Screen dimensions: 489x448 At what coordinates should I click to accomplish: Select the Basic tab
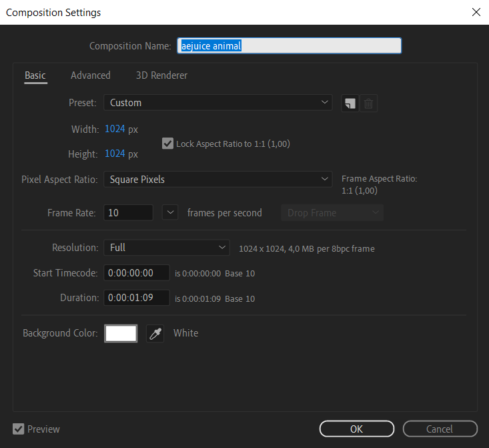pos(35,75)
